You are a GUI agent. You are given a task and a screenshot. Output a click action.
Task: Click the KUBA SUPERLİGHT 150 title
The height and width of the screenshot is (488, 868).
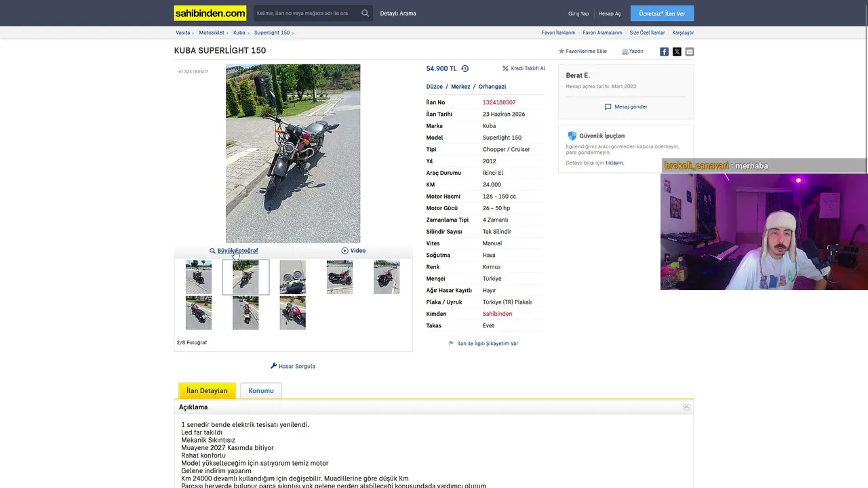click(220, 51)
